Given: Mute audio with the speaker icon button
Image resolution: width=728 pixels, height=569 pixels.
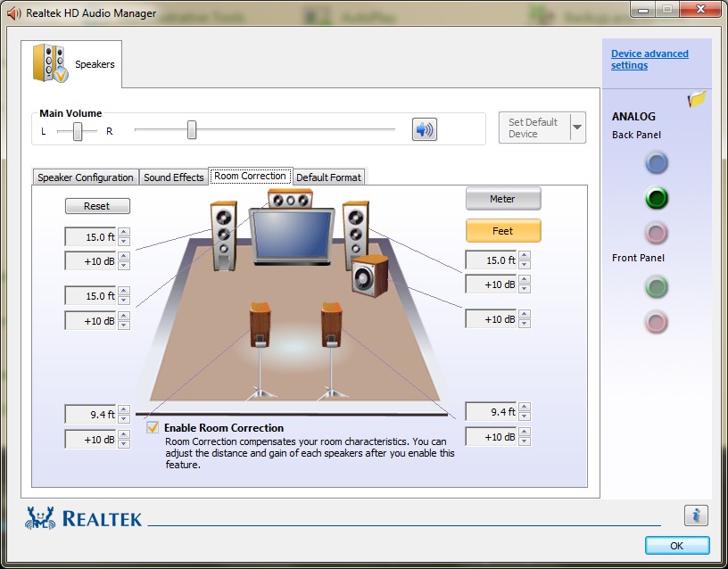Looking at the screenshot, I should tap(424, 129).
